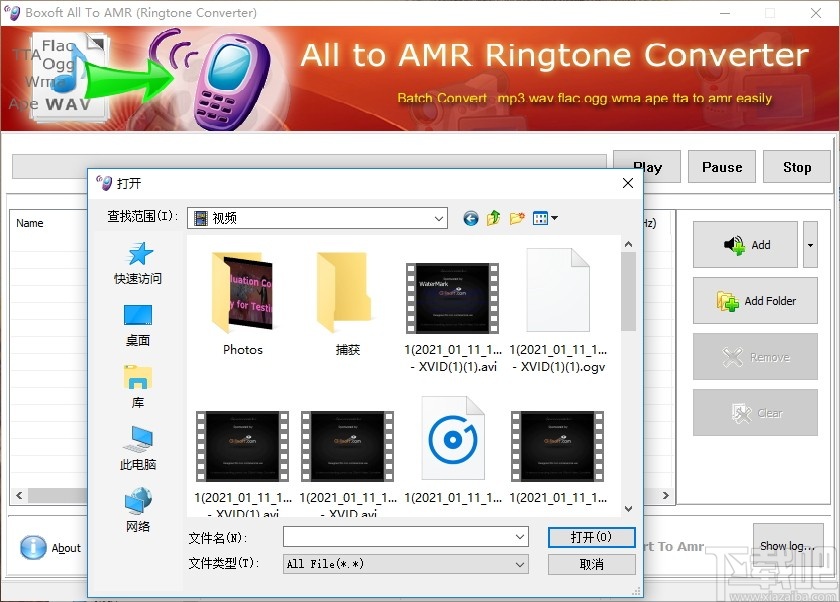Cancel the dialog with 取消

point(591,564)
